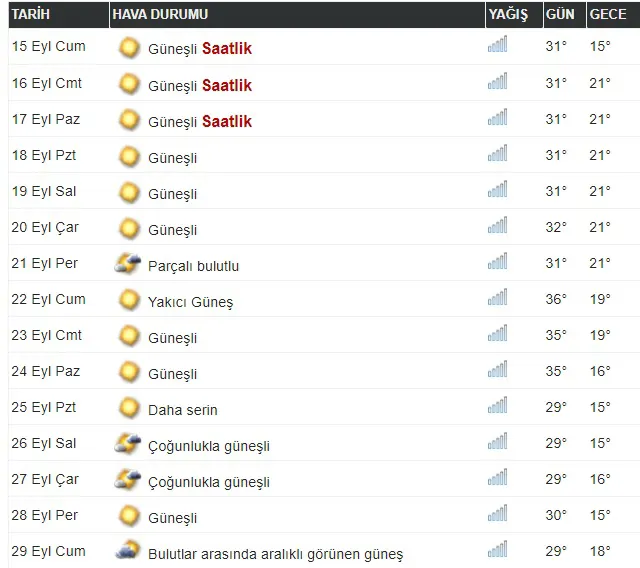Click the partly cloudy icon for 21 Eyl Per
The image size is (640, 568).
point(127,264)
